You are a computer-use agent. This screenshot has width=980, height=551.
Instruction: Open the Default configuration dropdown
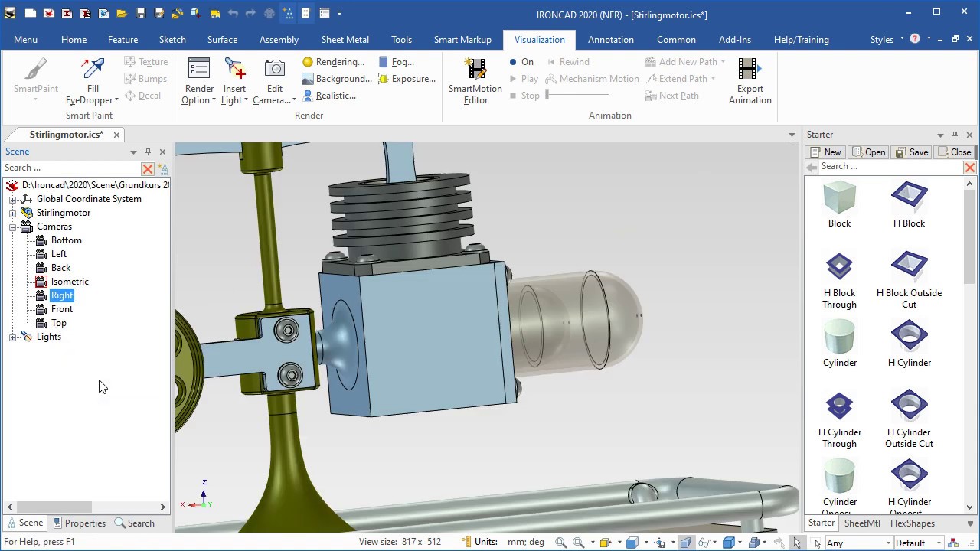tap(939, 543)
